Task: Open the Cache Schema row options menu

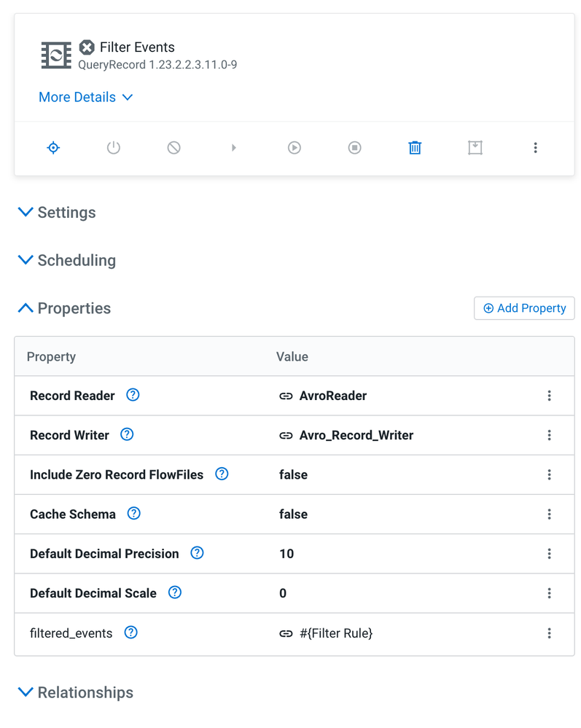Action: (x=549, y=514)
